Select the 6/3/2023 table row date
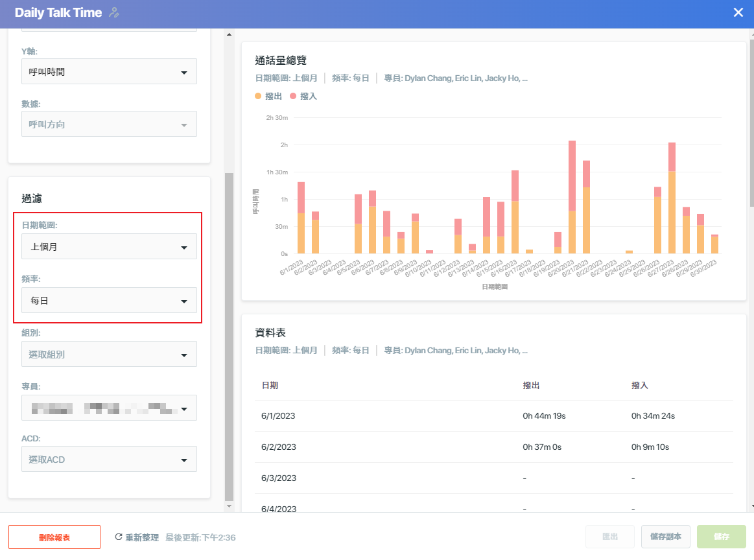Viewport: 754px width, 560px height. [x=278, y=478]
